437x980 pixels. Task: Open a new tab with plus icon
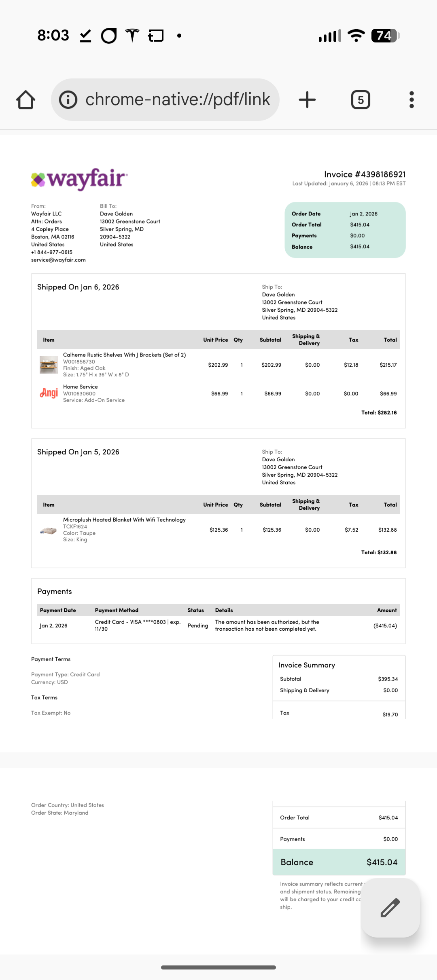click(307, 99)
